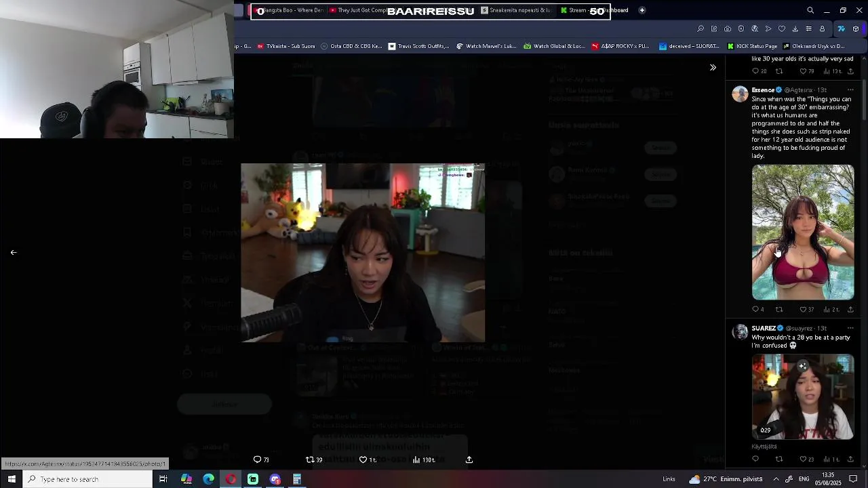Open Travis Scott Outfits bookmark

click(418, 46)
